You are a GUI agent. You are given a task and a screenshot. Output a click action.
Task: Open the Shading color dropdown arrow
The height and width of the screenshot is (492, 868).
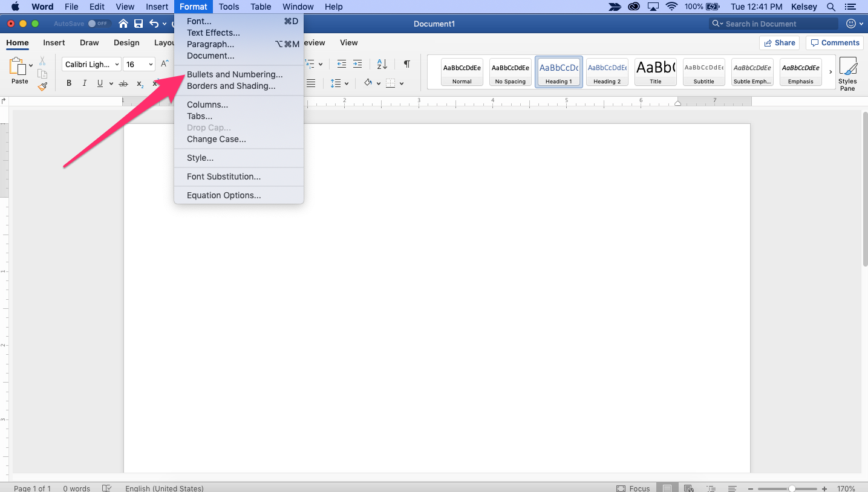pos(379,83)
